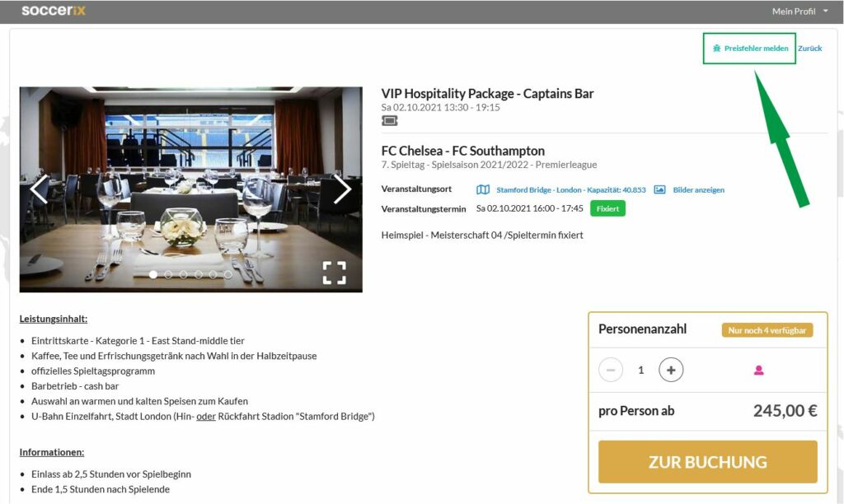The width and height of the screenshot is (844, 504).
Task: Show next image with right carousel arrow
Action: (x=342, y=189)
